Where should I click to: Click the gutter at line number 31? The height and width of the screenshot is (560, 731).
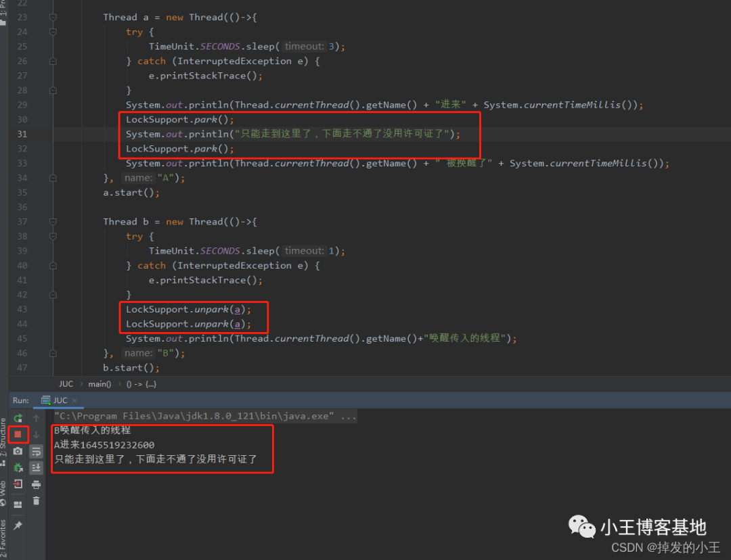(x=22, y=134)
